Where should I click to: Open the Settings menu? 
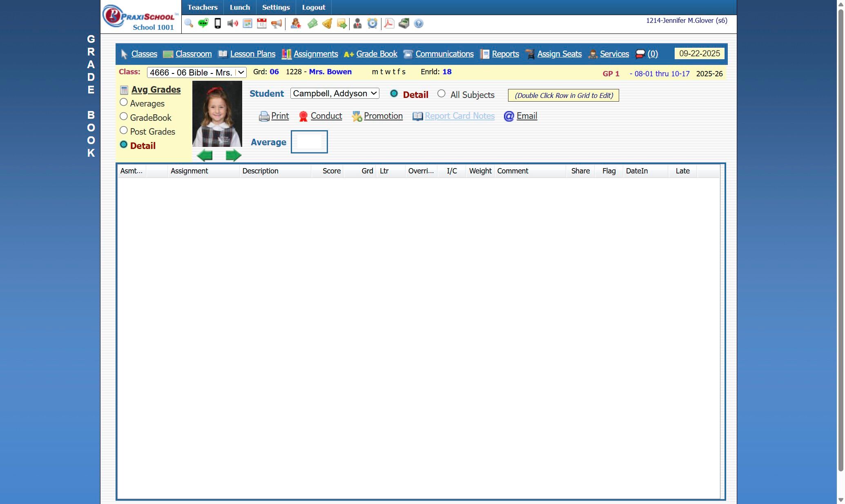coord(276,7)
